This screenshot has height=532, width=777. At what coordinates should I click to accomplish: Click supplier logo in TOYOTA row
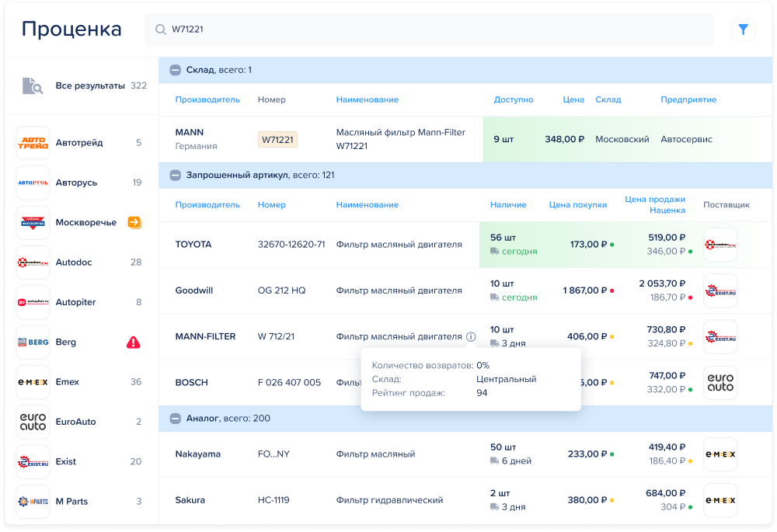point(720,245)
